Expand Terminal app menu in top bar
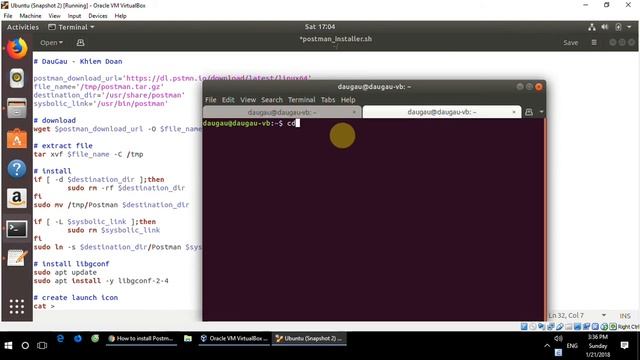The image size is (640, 360). point(71,27)
